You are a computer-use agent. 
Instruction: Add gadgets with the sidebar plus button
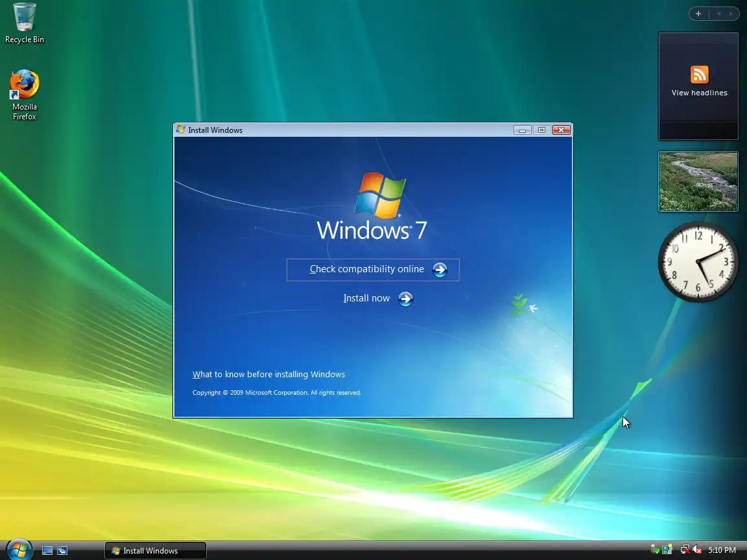pos(698,14)
